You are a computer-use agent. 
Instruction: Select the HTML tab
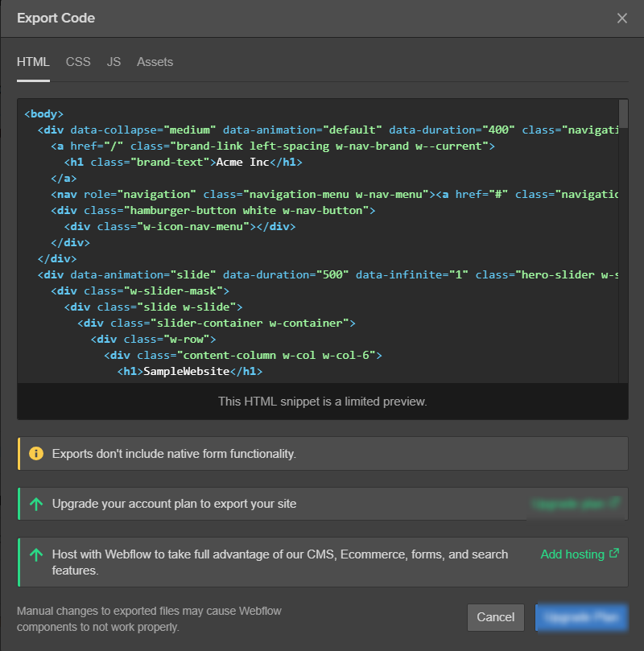coord(33,62)
